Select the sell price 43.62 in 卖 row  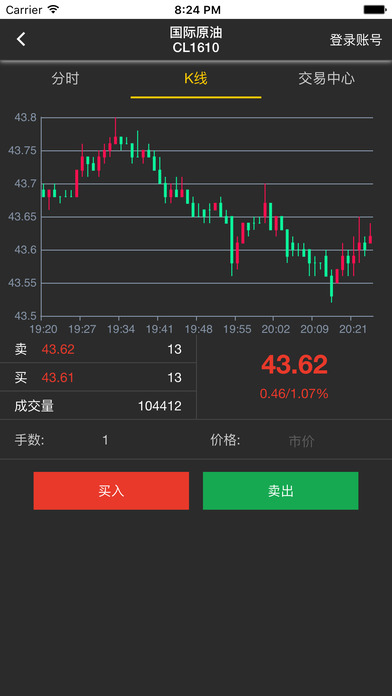(x=58, y=349)
